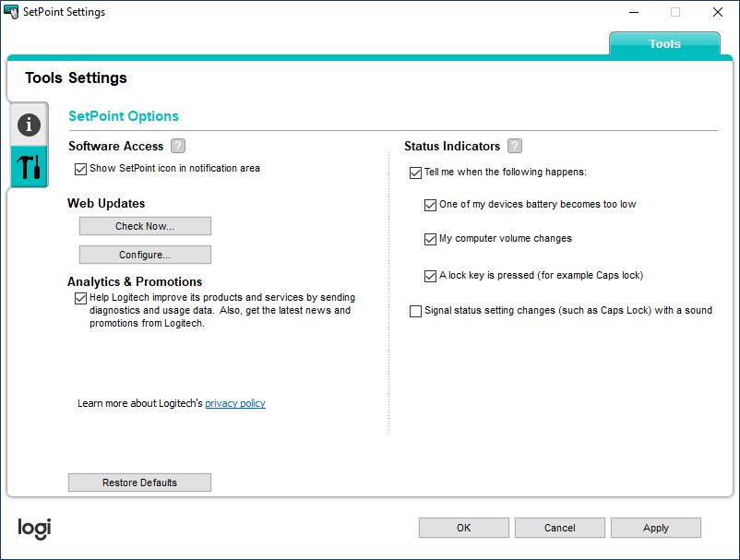Click the Check Now... button
The height and width of the screenshot is (560, 740).
pyautogui.click(x=145, y=226)
